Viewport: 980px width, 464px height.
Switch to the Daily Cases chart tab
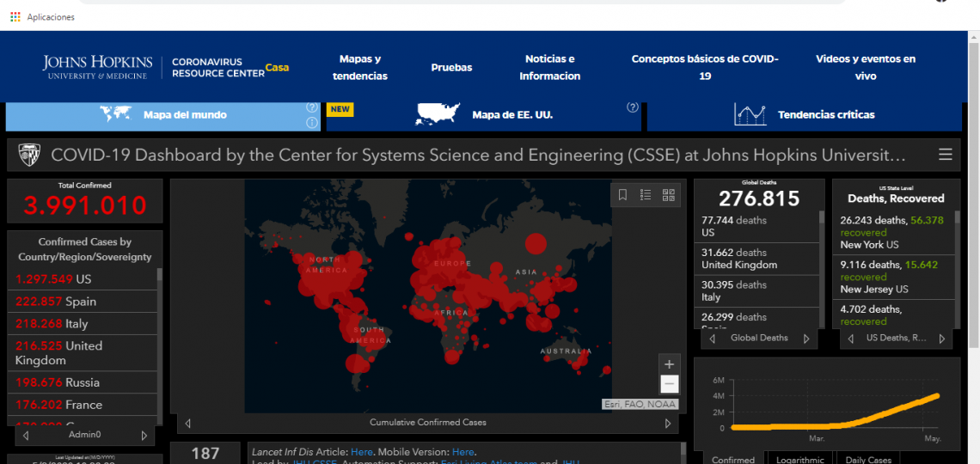click(869, 460)
